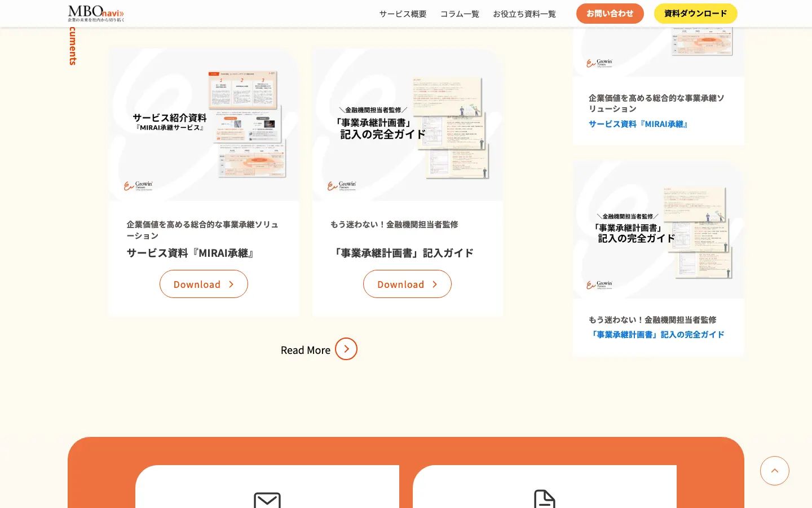Click sidebar link 「事業承継計画書」記入の完全ガイド

tap(656, 335)
